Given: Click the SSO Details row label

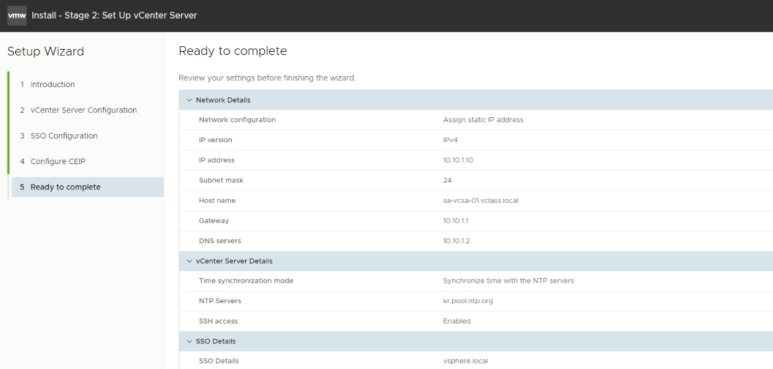Looking at the screenshot, I should click(x=218, y=361).
